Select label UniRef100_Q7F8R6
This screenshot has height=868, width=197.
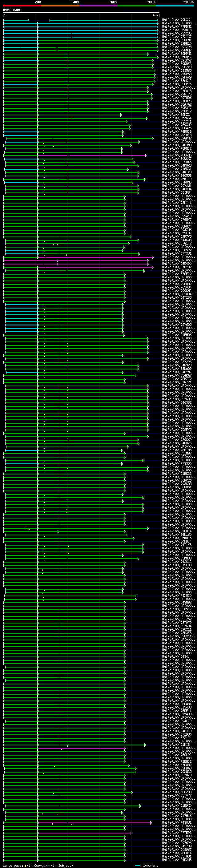(177, 101)
